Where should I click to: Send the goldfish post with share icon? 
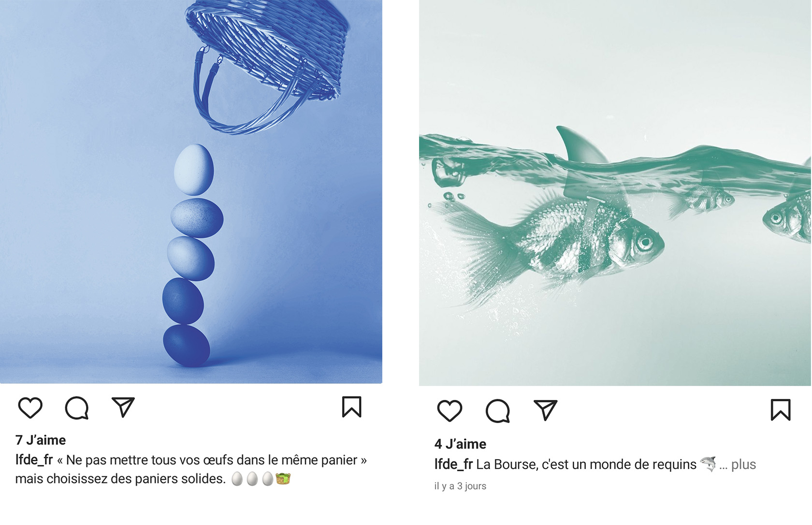click(x=546, y=410)
